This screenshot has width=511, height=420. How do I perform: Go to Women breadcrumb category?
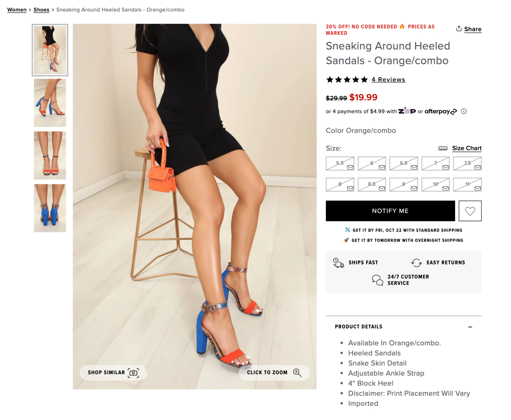[17, 10]
